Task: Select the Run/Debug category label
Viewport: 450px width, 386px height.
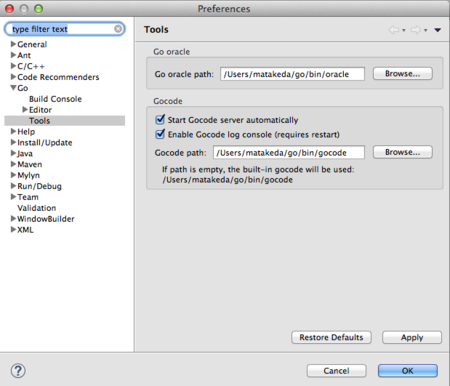Action: 39,186
